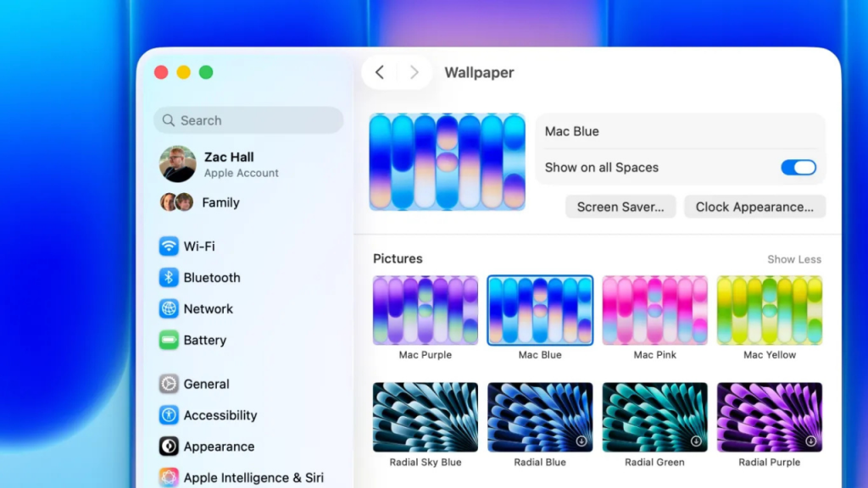Download the Radial Purple wallpaper

tap(810, 441)
